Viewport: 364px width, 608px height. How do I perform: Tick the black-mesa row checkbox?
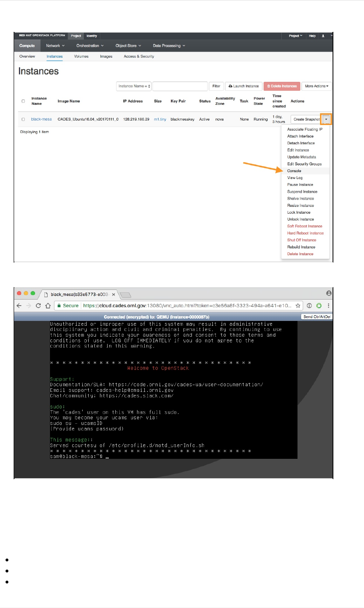(23, 119)
